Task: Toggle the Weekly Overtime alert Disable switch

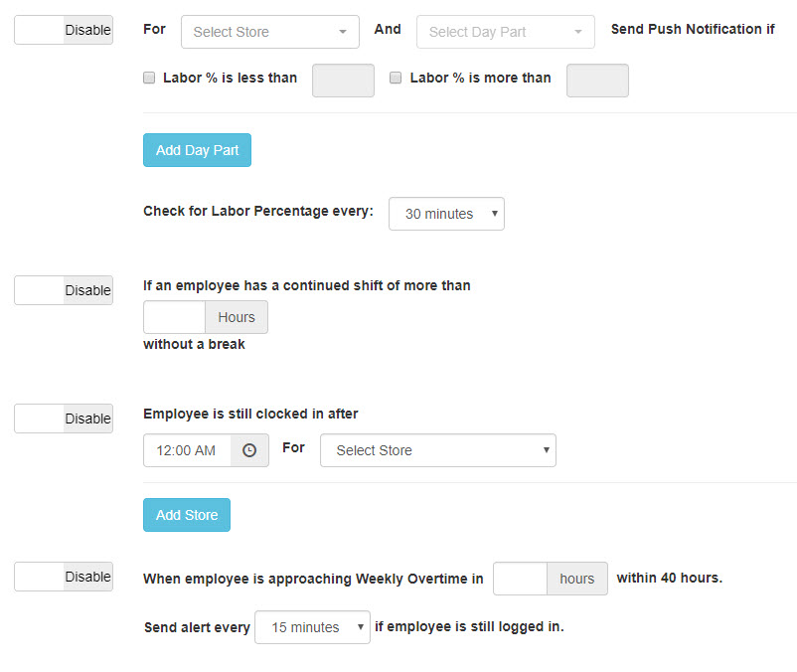Action: pos(64,577)
